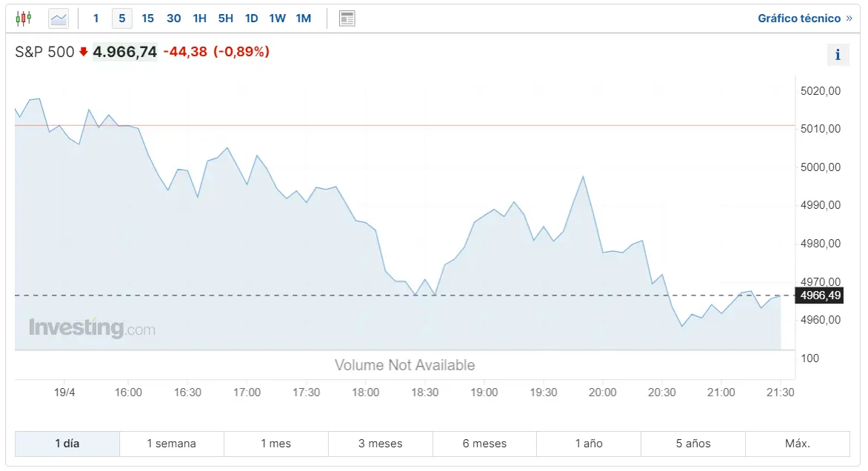Screen dimensions: 868x471
Task: Click the current price marker 4966,49
Action: coord(819,294)
